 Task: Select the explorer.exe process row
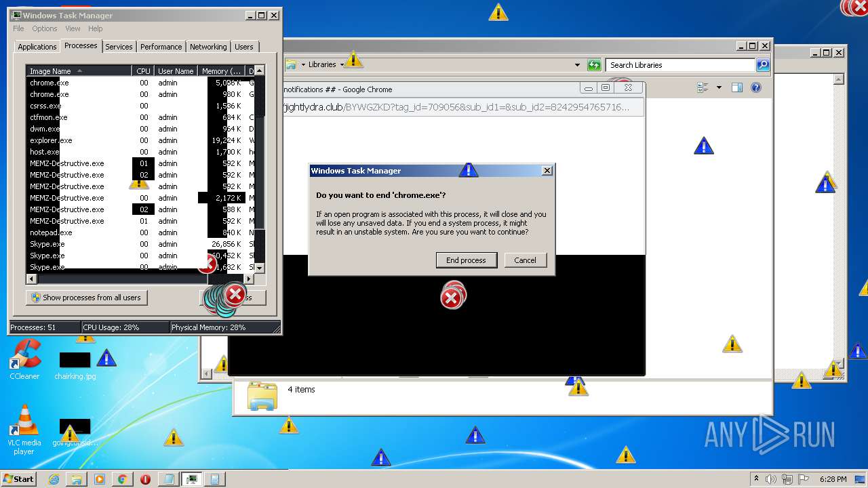point(140,140)
